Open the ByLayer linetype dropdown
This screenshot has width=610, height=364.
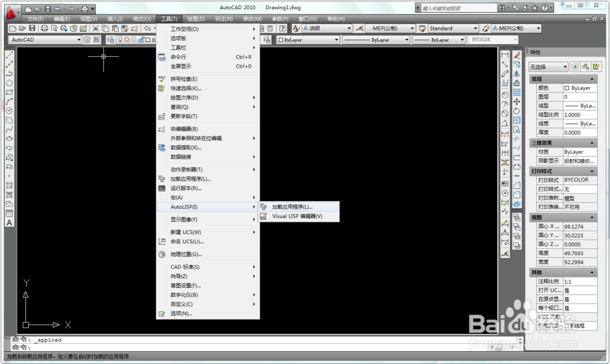tap(376, 40)
